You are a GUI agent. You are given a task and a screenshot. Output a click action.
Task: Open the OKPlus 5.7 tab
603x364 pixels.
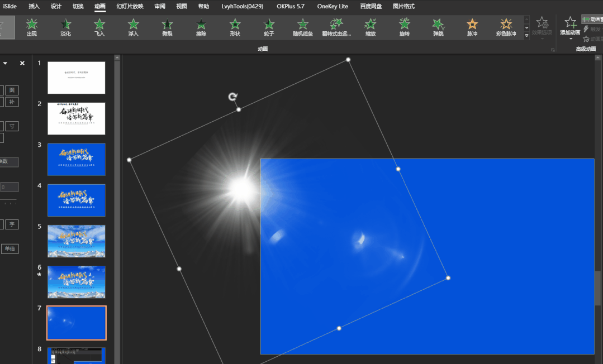point(291,6)
